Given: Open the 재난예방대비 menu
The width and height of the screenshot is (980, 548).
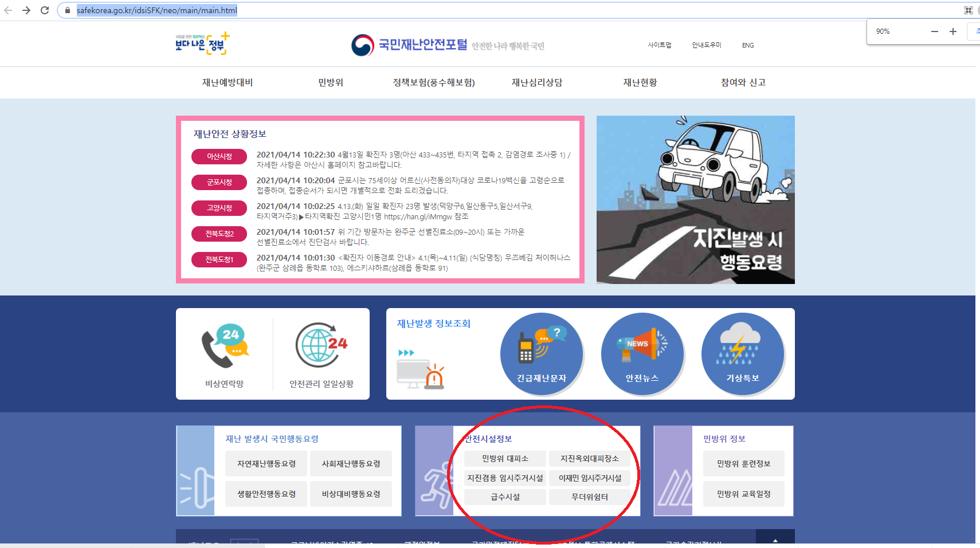Looking at the screenshot, I should (x=228, y=82).
